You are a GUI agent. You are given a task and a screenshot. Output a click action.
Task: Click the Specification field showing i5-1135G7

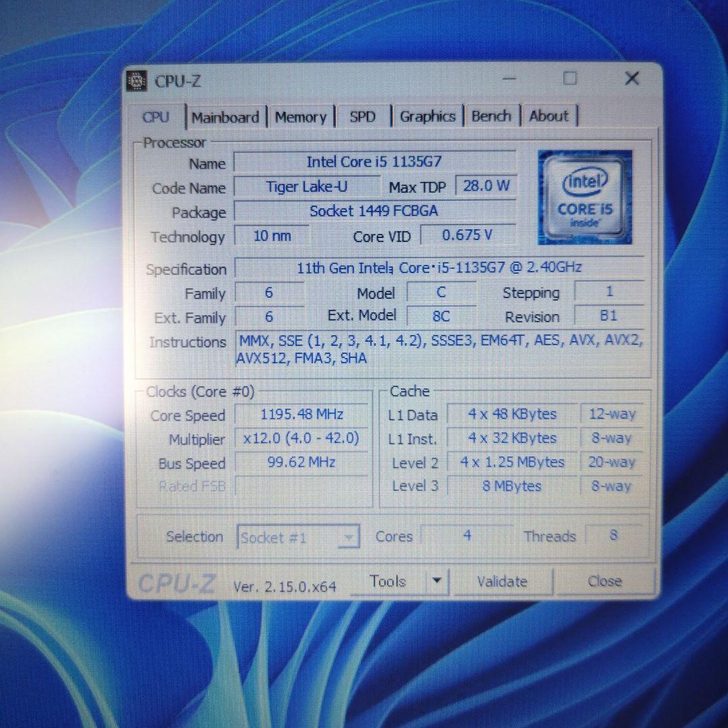coord(438,268)
